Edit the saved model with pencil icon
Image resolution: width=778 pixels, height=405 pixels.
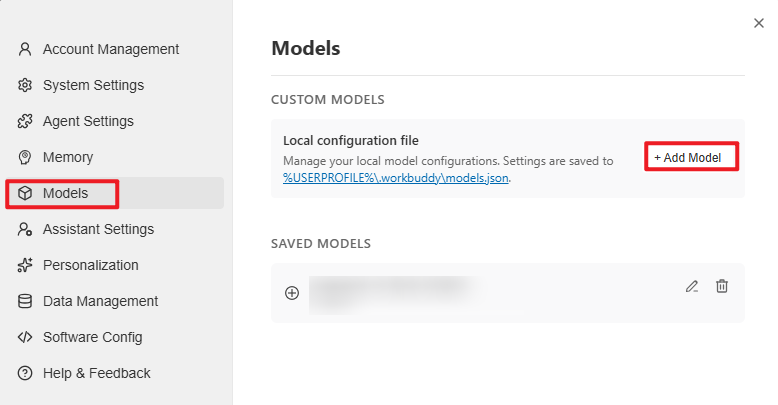coord(692,286)
